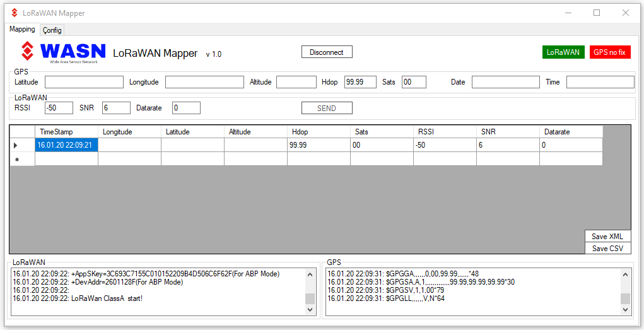The height and width of the screenshot is (330, 644).
Task: Click the Disconnect button
Action: click(327, 52)
